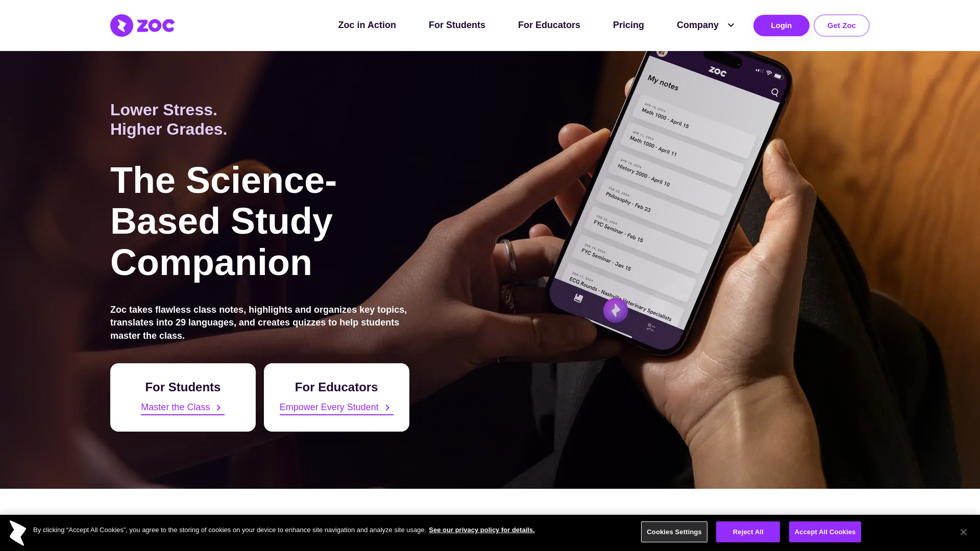Click the bookmark icon in phone interface
The image size is (980, 551).
pos(579,298)
